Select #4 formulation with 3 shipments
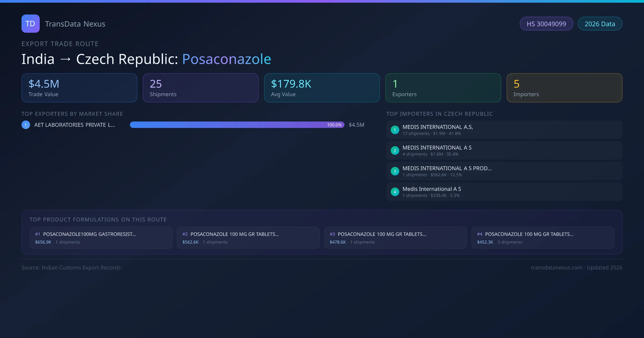This screenshot has width=644, height=338. point(543,238)
